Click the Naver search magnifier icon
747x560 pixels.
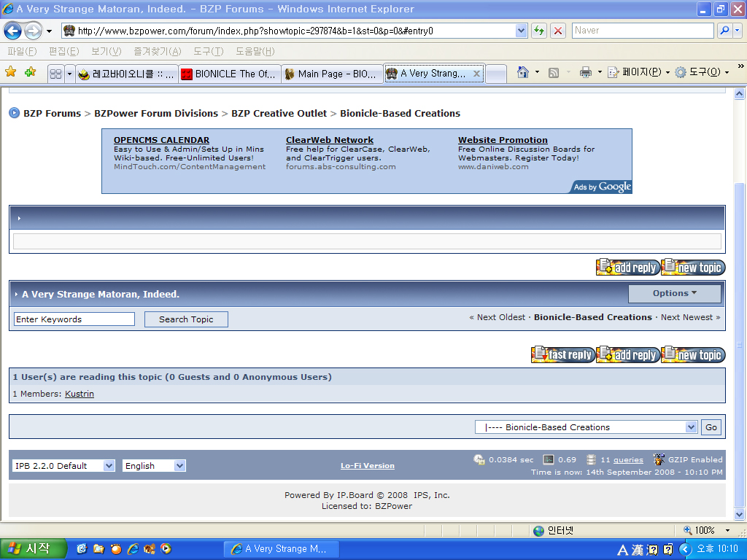pos(724,31)
